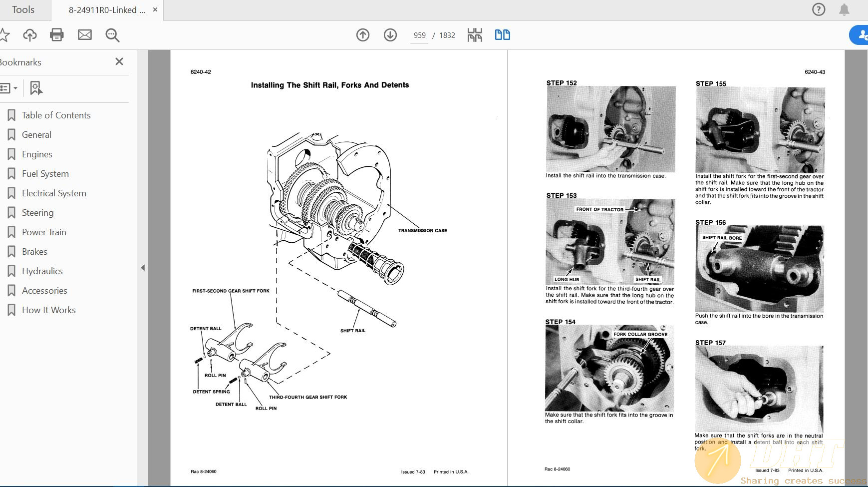
Task: Click the find current bookmark icon
Action: tap(36, 88)
